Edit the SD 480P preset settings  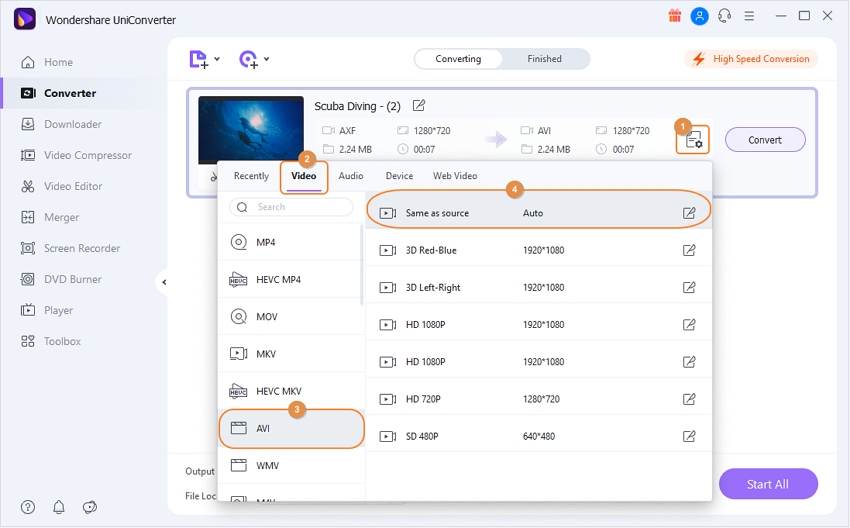689,436
